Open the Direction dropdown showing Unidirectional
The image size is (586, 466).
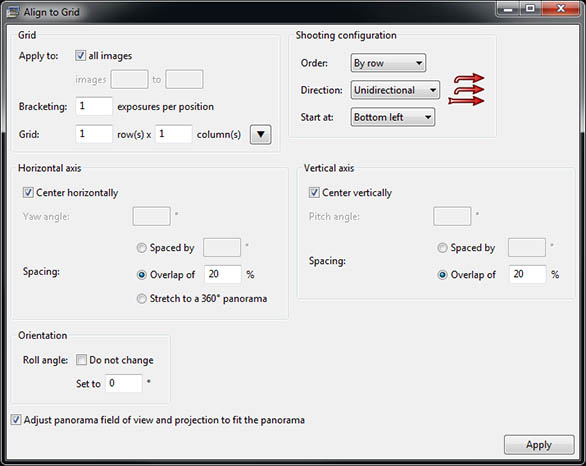[x=395, y=90]
